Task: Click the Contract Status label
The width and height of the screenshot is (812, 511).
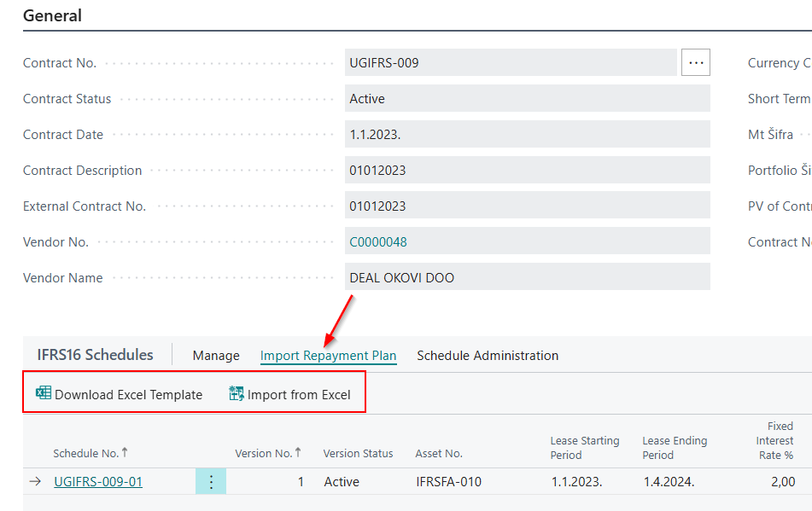Action: pyautogui.click(x=67, y=99)
